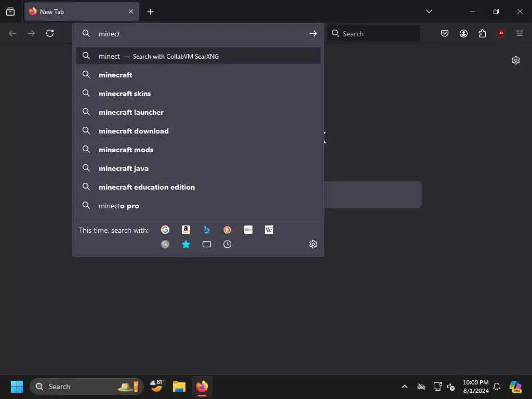
Task: Focus the toolbar Search box
Action: 373,33
